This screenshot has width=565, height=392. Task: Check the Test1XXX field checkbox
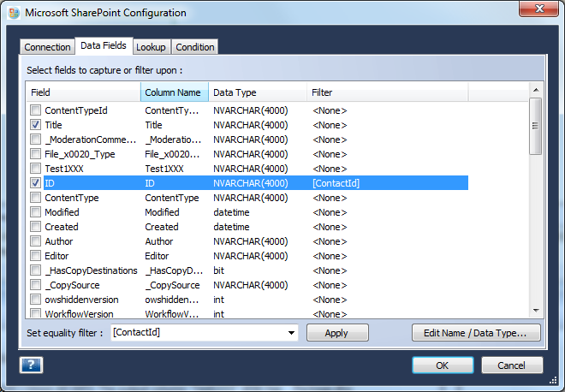(x=35, y=169)
